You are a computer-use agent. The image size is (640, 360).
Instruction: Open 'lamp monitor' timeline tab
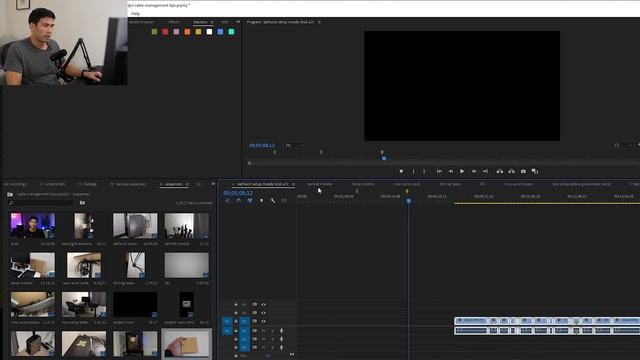pos(363,184)
